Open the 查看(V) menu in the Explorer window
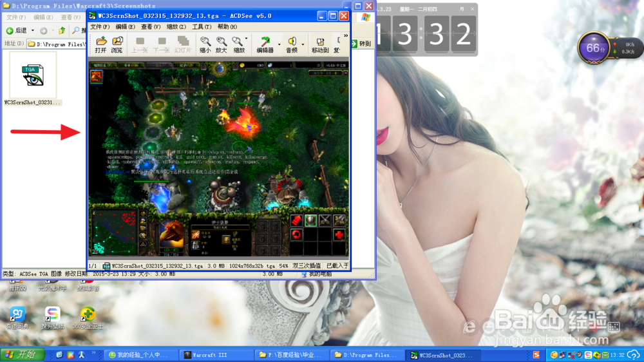Image resolution: width=644 pixels, height=362 pixels. pyautogui.click(x=70, y=17)
